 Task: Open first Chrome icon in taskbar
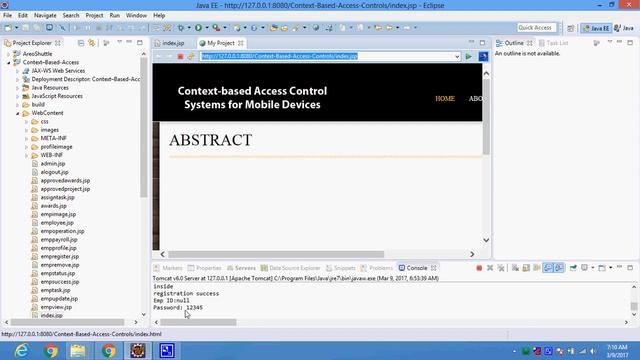[x=51, y=351]
